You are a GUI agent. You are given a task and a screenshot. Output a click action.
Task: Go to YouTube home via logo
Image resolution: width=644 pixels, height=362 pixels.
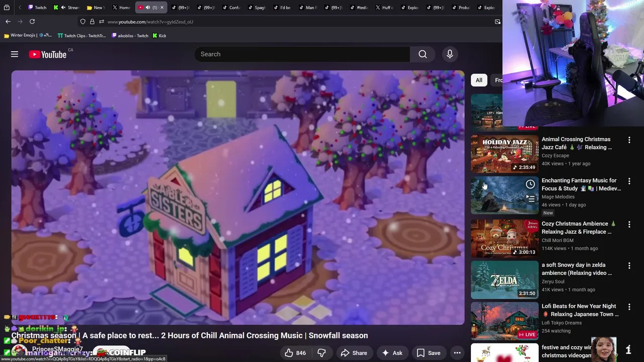[48, 54]
